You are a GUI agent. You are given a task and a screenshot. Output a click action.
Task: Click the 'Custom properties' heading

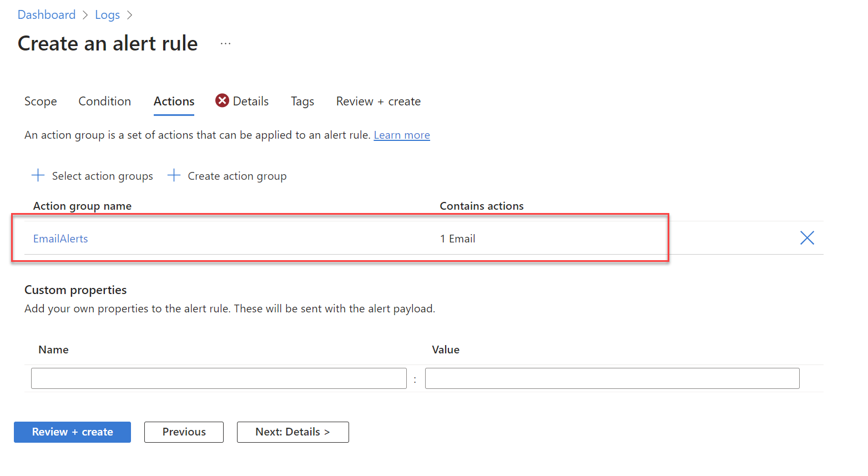pyautogui.click(x=75, y=290)
